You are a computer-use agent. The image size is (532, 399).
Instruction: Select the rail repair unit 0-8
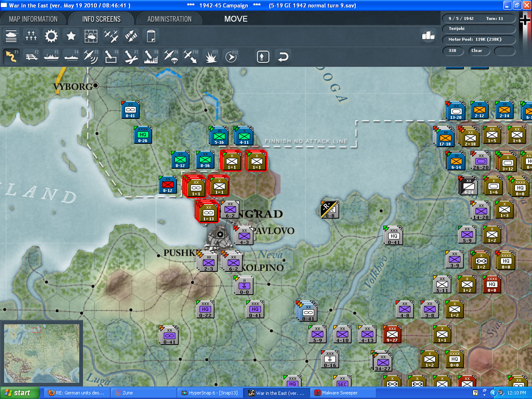330,210
